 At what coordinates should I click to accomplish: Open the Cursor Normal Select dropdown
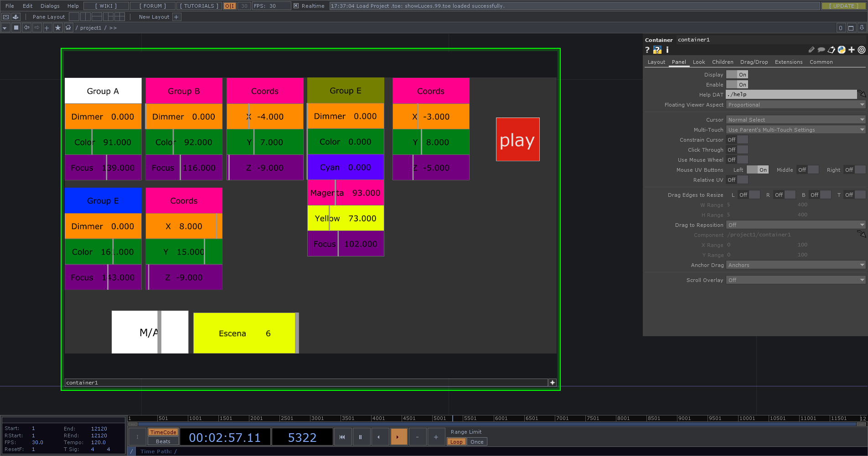pos(796,120)
